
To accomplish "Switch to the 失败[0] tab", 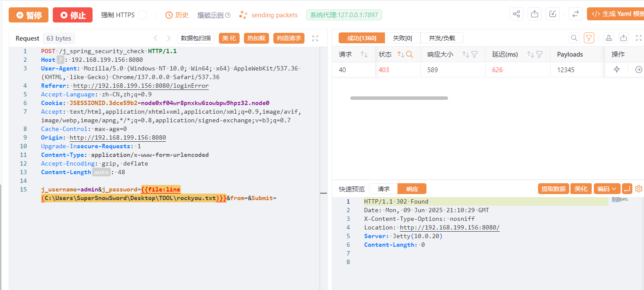I will click(x=403, y=38).
